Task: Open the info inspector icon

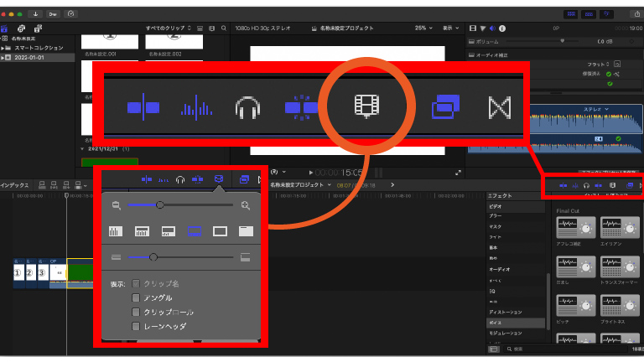Action: pos(502,28)
